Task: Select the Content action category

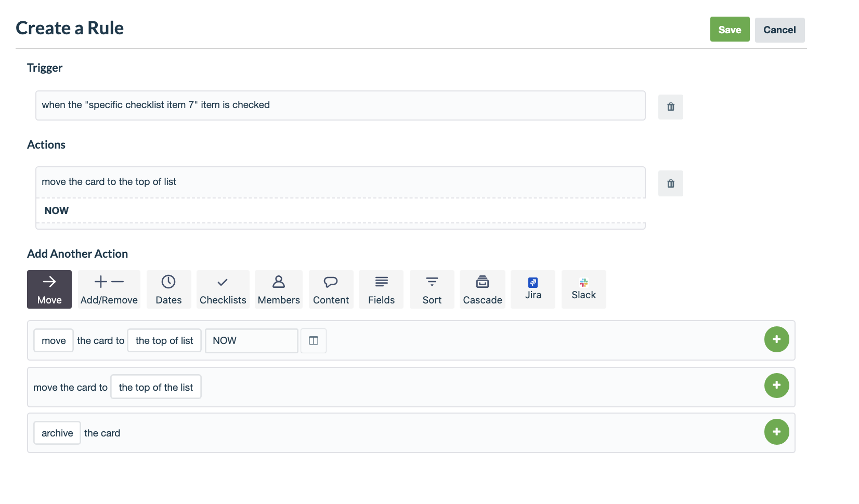Action: click(331, 289)
